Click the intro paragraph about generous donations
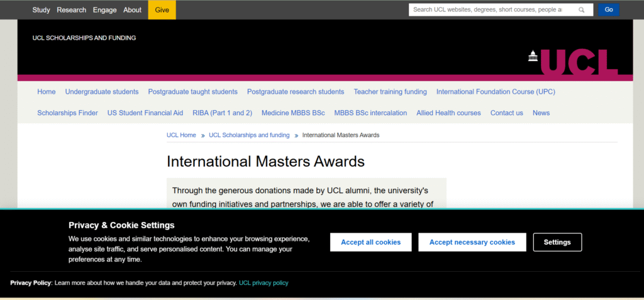 pyautogui.click(x=303, y=197)
